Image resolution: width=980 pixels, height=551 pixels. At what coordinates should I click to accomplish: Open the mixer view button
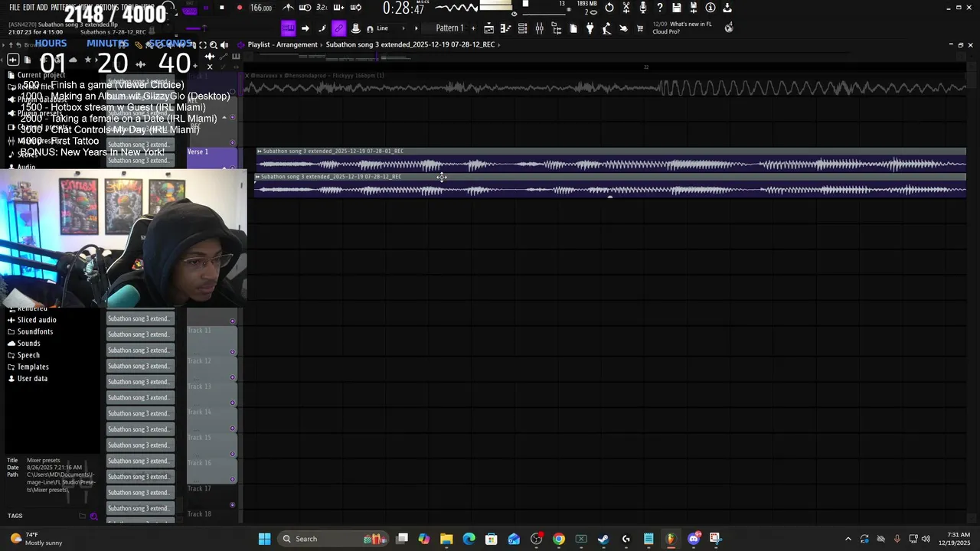tap(539, 28)
